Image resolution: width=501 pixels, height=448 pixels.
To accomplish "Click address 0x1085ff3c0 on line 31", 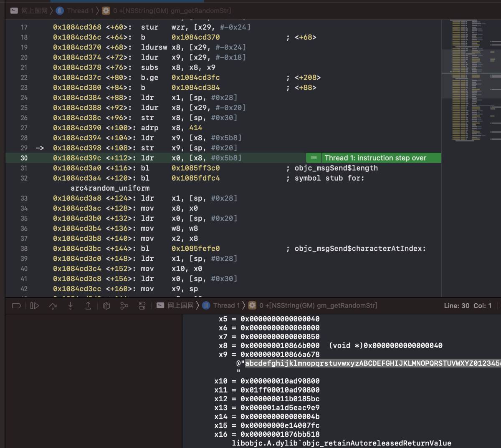I will 195,168.
